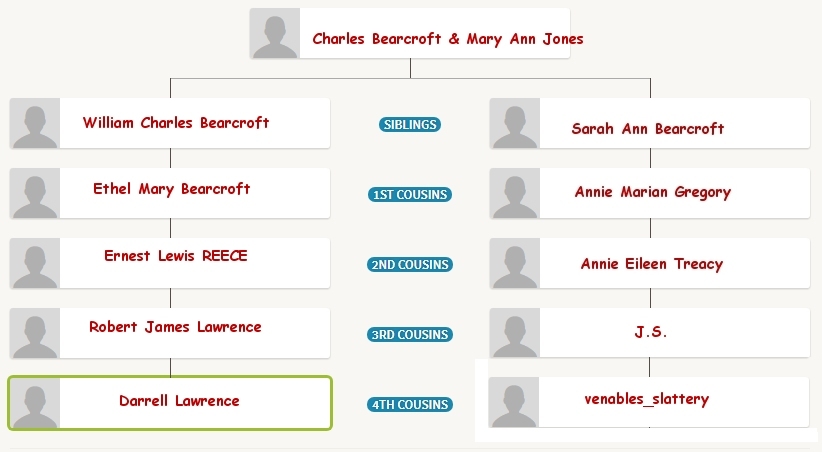Click the 4TH COUSINS badge
The image size is (822, 452).
tap(410, 404)
